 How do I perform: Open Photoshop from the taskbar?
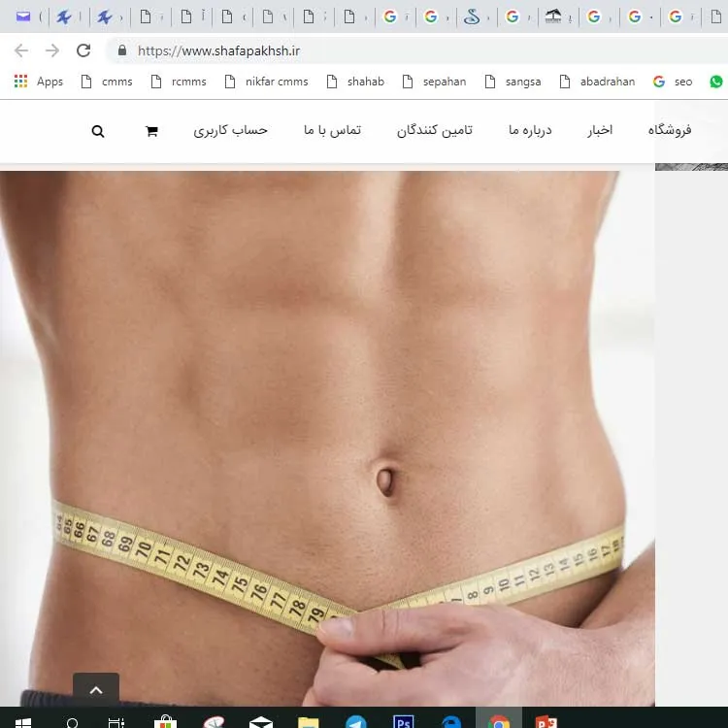(x=404, y=721)
